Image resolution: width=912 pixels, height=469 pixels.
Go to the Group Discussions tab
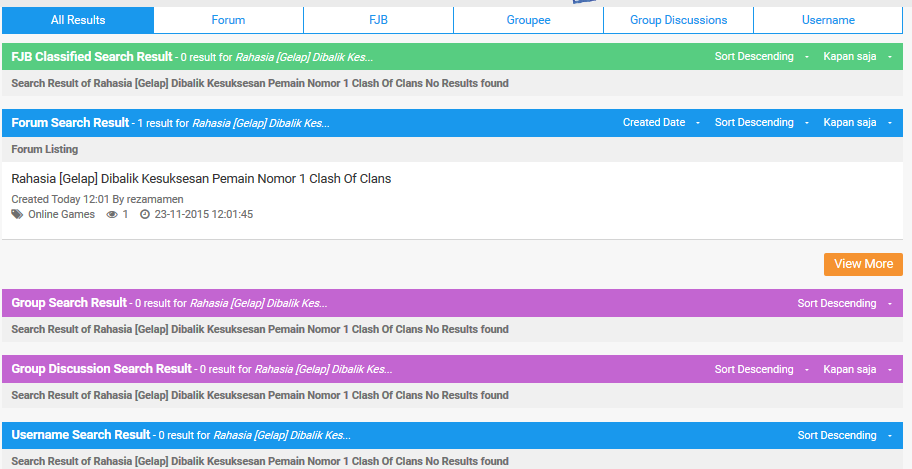[x=678, y=20]
